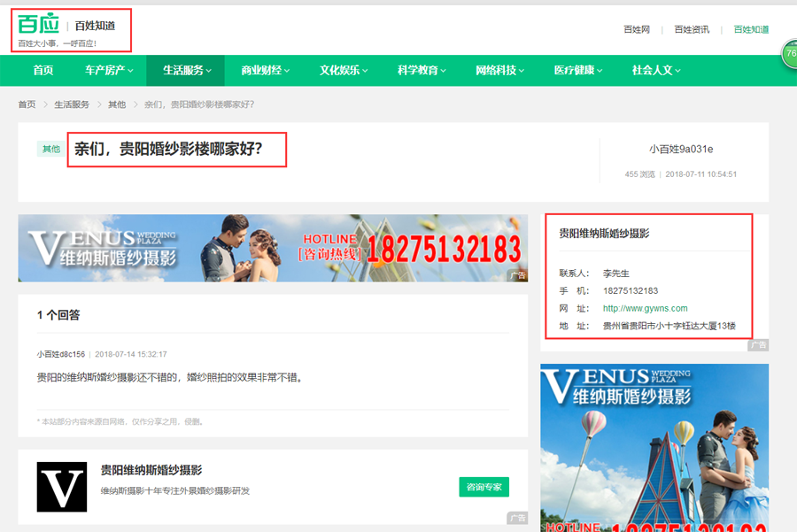The image size is (797, 532).
Task: Click answer timestamp 2018-07-14 15:32:17
Action: point(131,354)
